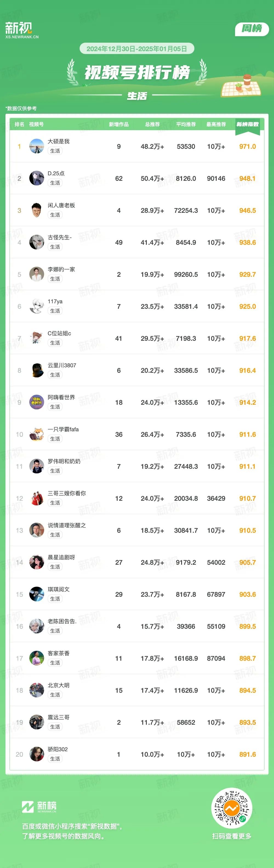Screen dimensions: 274x868
Task: Select the 新榜指数 column header
Action: 247,124
